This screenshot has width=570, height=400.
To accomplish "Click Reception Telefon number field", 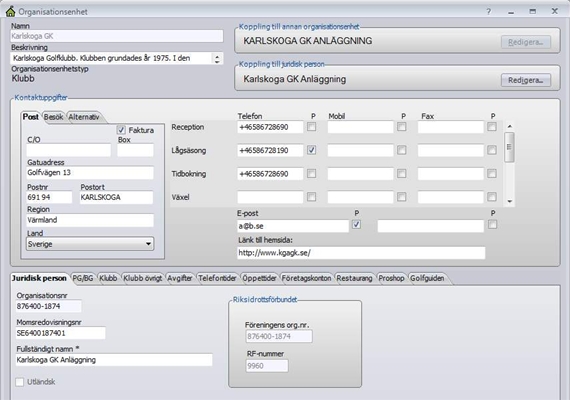I will (270, 127).
